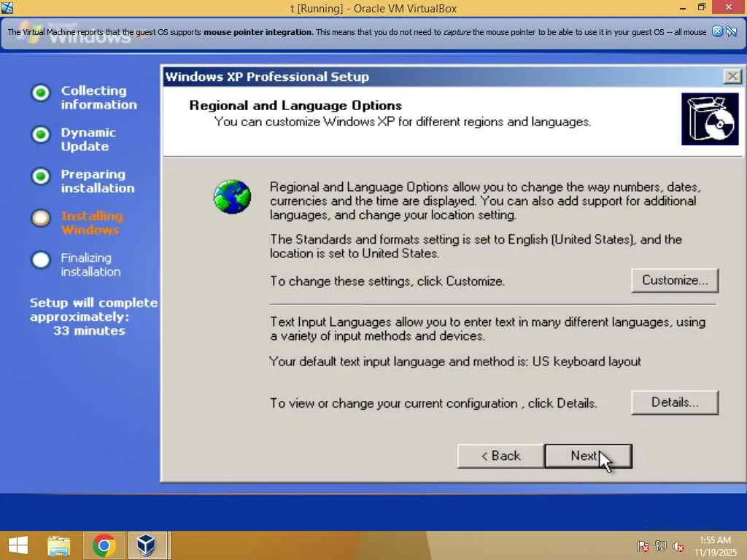Viewport: 747px width, 560px height.
Task: Click the 'Finalizing installation' label
Action: [x=90, y=265]
